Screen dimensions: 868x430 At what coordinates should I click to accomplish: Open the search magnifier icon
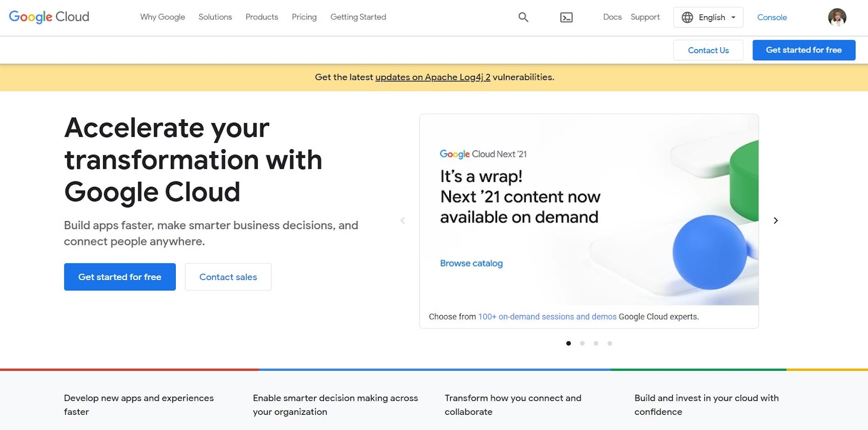523,17
